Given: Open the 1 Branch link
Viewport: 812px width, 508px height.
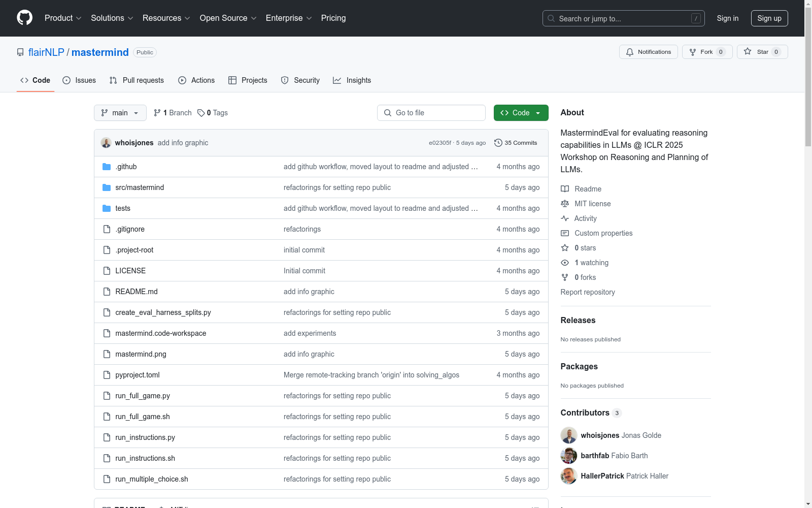Looking at the screenshot, I should point(173,113).
